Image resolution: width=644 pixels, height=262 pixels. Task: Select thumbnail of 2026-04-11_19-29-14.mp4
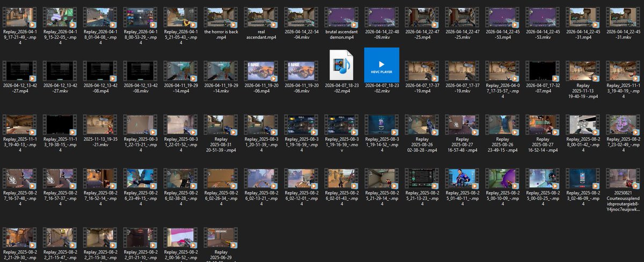click(180, 71)
